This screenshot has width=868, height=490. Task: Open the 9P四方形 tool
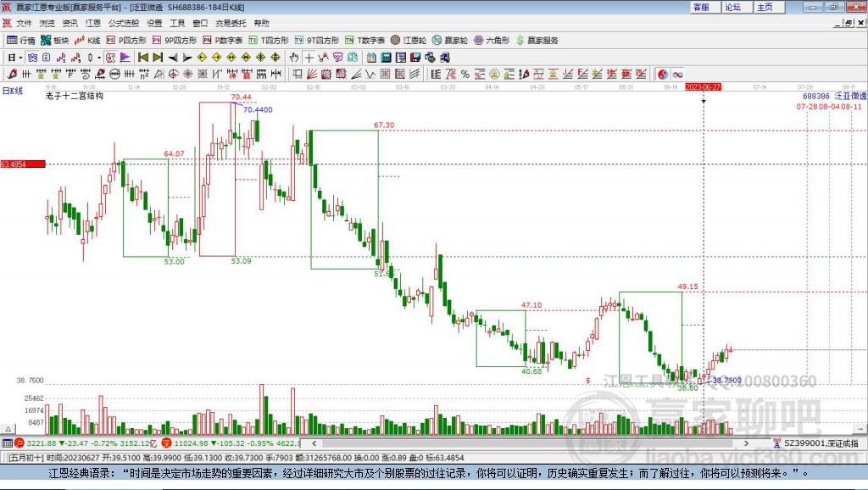click(175, 41)
